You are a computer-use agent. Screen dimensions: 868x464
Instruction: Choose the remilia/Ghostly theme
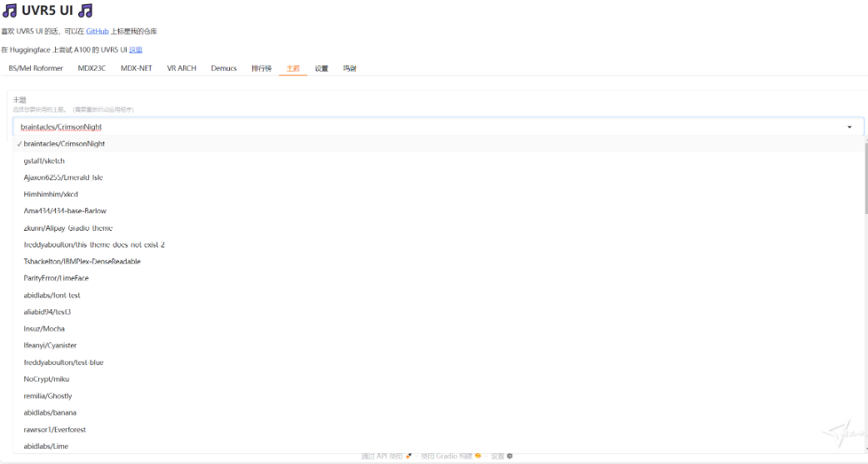[x=438, y=396]
